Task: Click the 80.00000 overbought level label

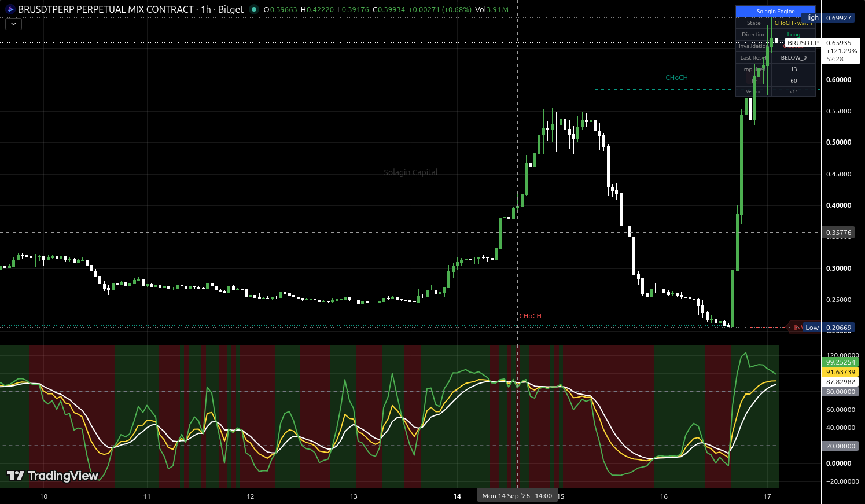Action: (x=840, y=392)
